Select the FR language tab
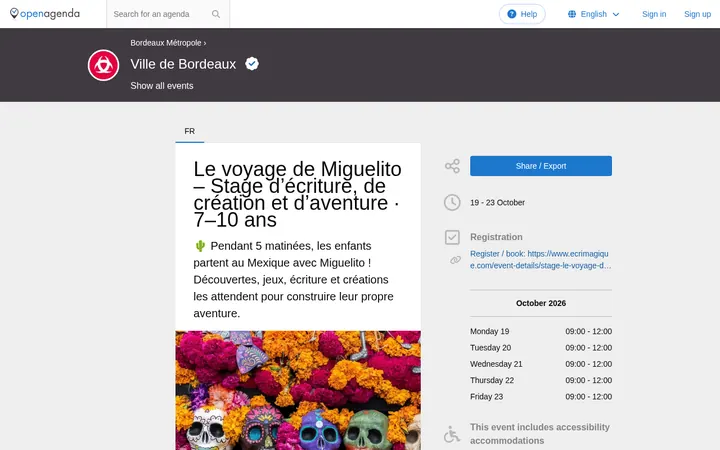 190,131
